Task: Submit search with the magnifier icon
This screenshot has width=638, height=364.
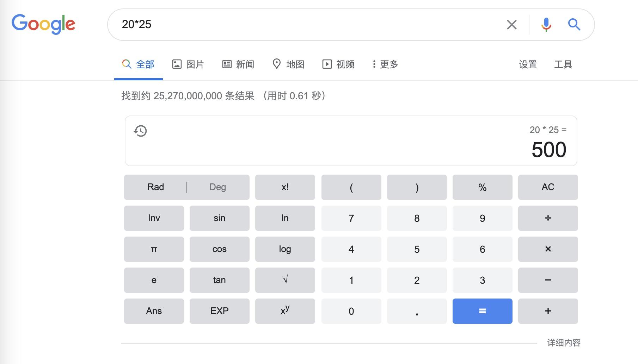Action: (574, 24)
